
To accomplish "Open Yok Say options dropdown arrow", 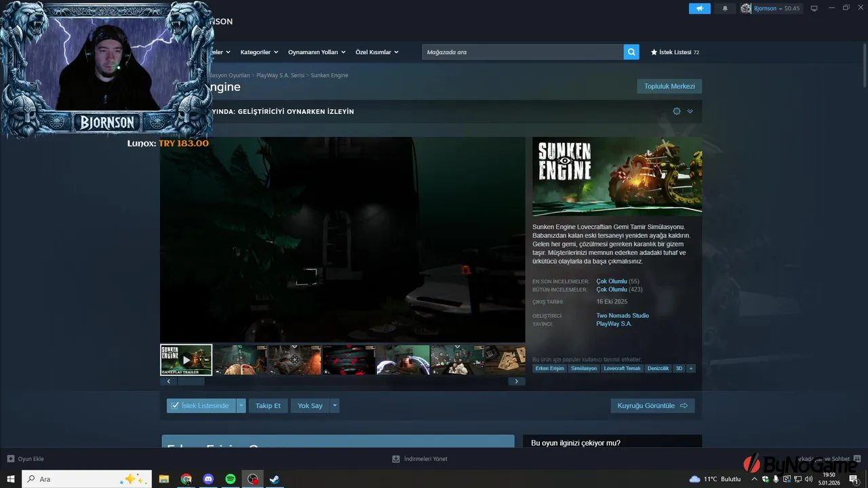I will coord(334,406).
